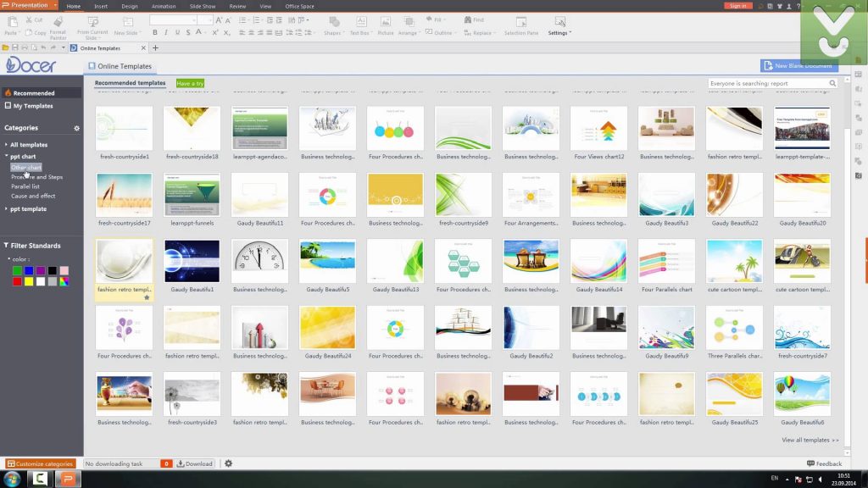Viewport: 868px width, 488px height.
Task: Click the Have a try button
Action: coord(190,84)
